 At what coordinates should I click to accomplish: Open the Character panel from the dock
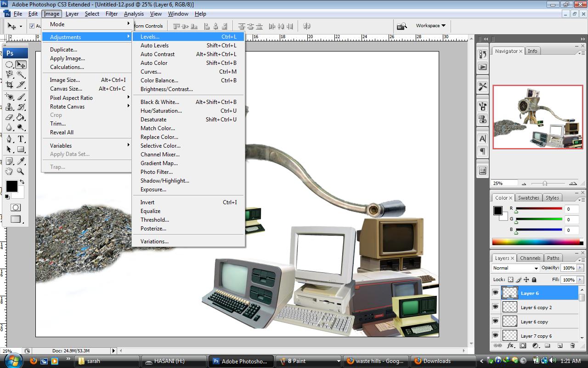[482, 138]
